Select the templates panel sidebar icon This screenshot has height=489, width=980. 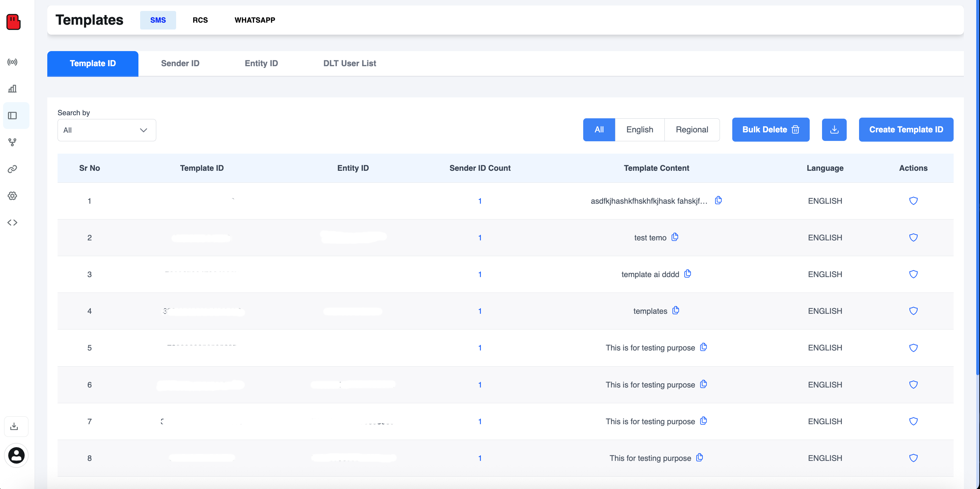coord(13,116)
